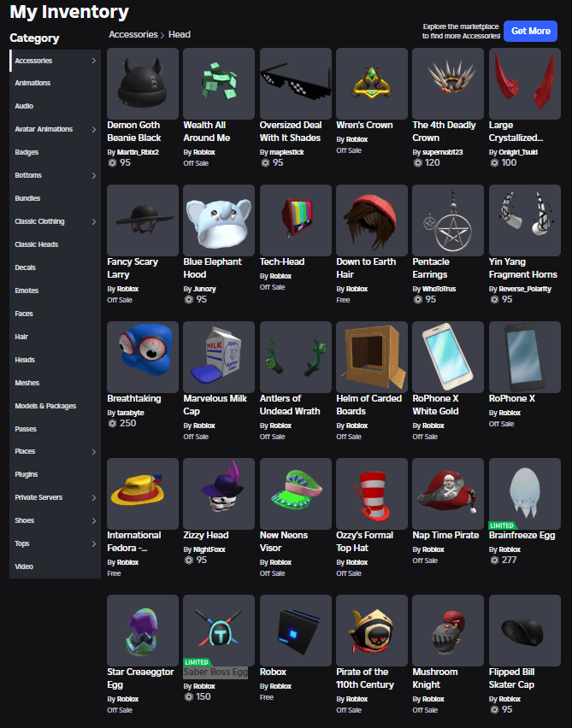This screenshot has width=572, height=728.
Task: Open Wren's Crown item image
Action: (x=372, y=84)
